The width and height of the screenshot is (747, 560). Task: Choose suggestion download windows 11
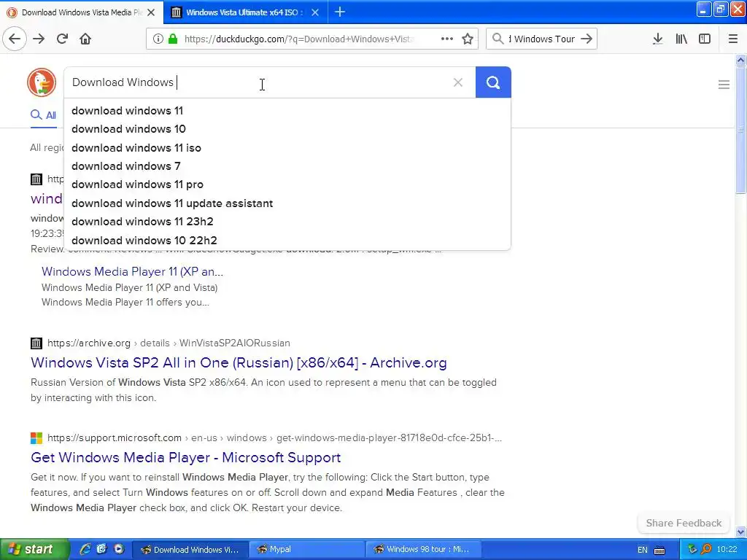tap(287, 111)
